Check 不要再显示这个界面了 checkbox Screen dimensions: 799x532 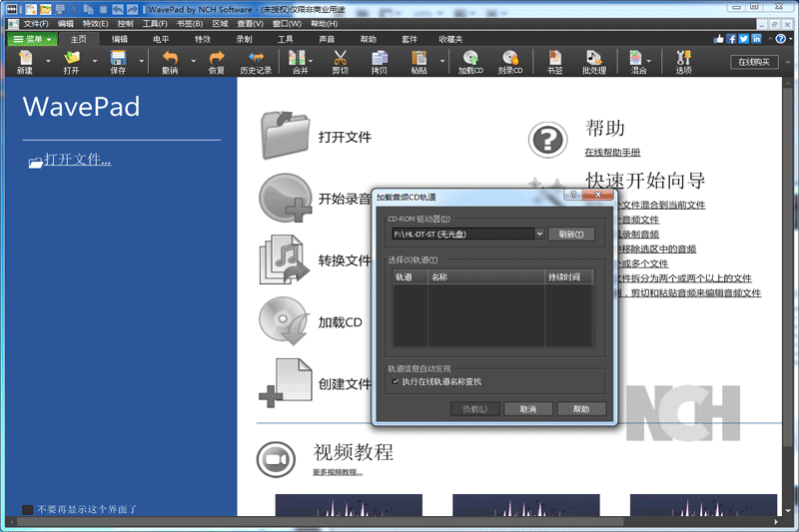[28, 509]
